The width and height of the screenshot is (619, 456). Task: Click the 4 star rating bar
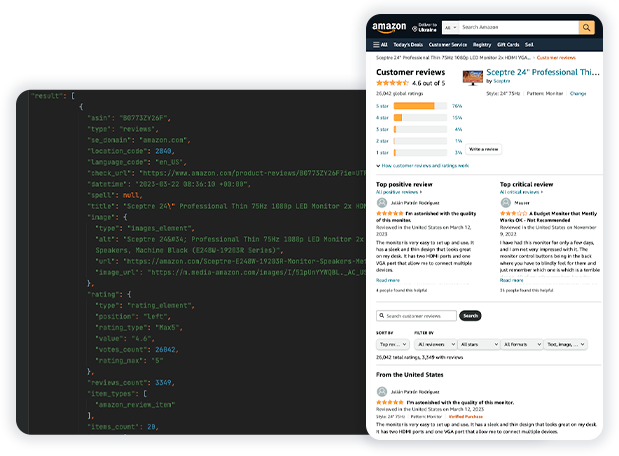tap(420, 118)
